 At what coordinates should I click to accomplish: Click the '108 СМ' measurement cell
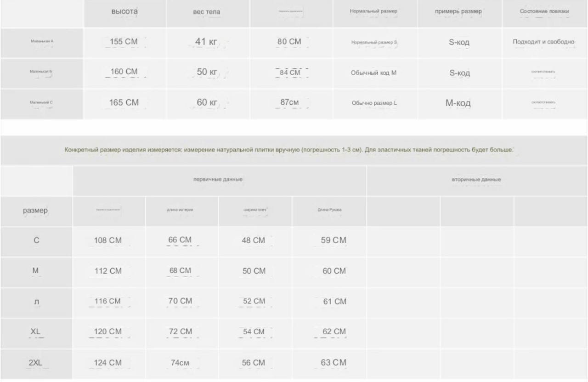(108, 240)
